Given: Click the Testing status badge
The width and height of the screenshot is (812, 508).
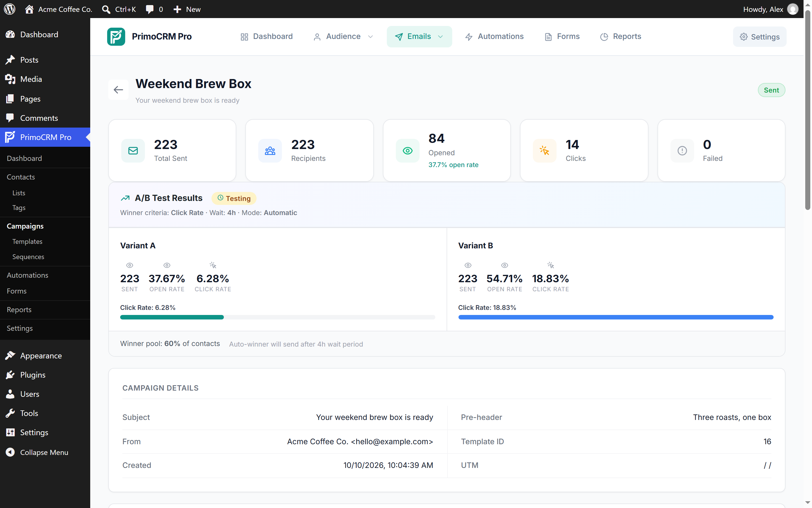Looking at the screenshot, I should click(x=233, y=198).
